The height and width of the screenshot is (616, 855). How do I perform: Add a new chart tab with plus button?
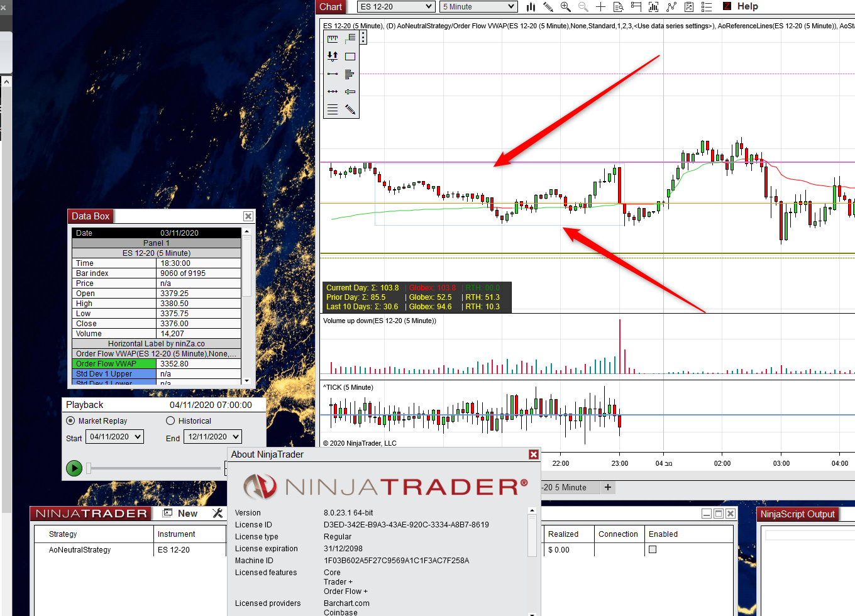pos(608,487)
